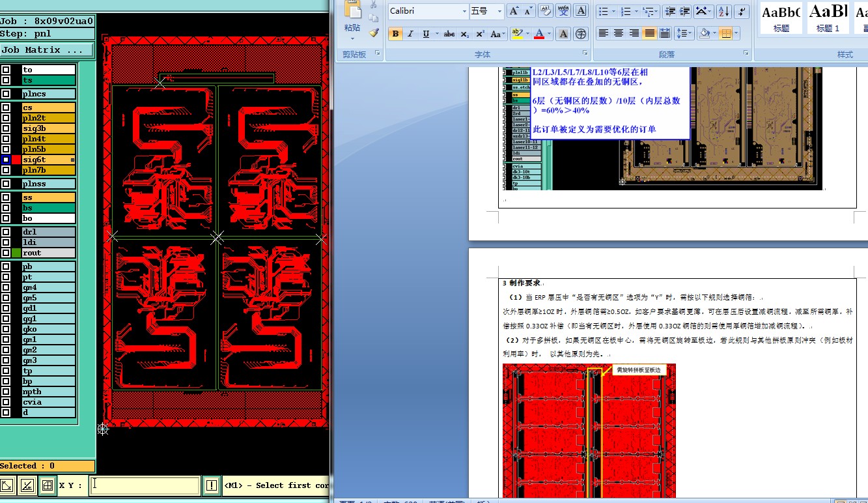Click highlight color (yellow) swatch button

(x=517, y=34)
